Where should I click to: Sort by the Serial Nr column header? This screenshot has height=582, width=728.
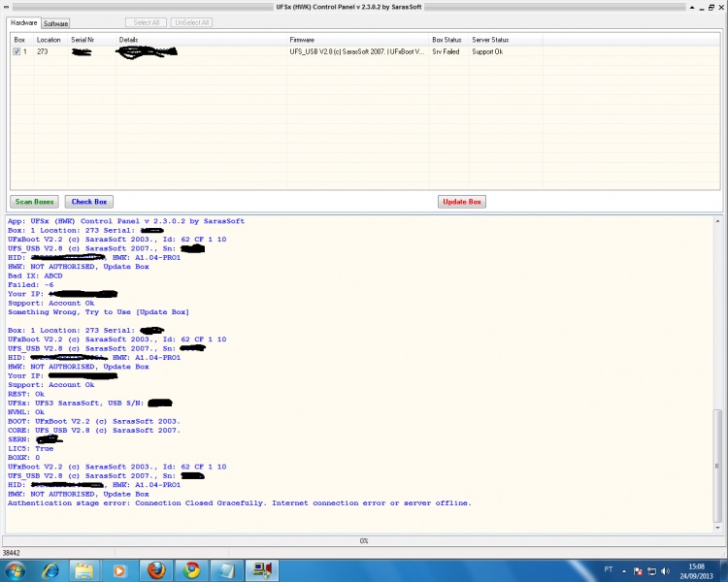tap(92, 40)
